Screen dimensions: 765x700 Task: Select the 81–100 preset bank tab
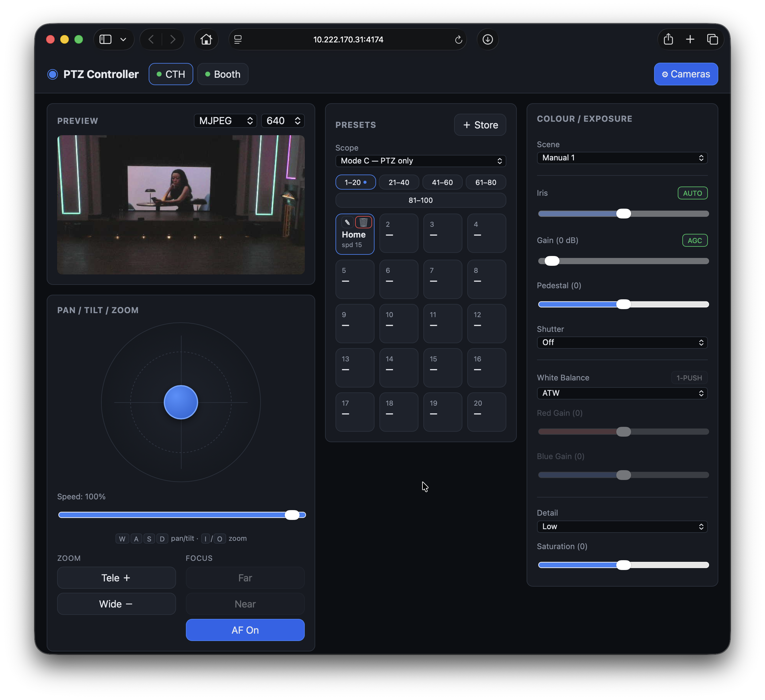(421, 200)
